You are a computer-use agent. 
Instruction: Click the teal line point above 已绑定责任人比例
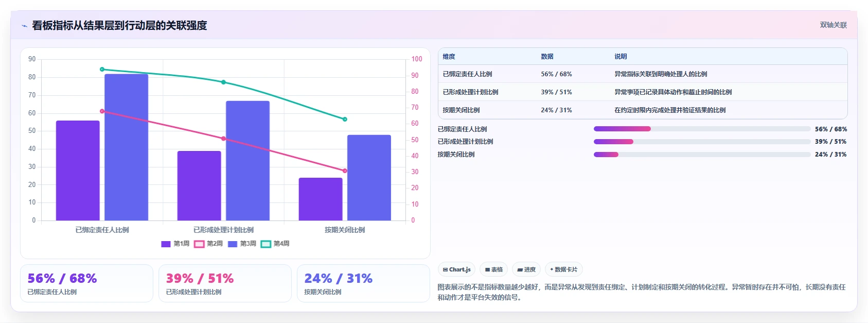click(102, 69)
